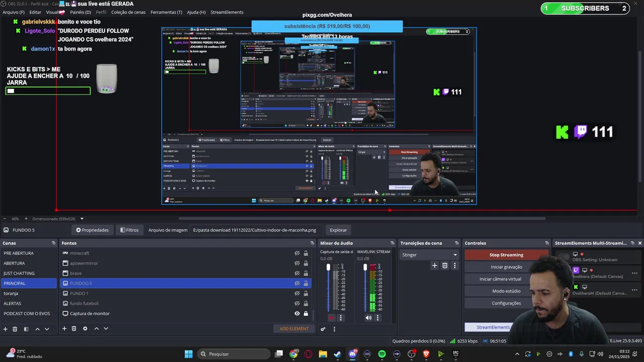Viewport: 644px width, 362px height.
Task: Unlock the minecraft source lock icon
Action: click(x=305, y=253)
